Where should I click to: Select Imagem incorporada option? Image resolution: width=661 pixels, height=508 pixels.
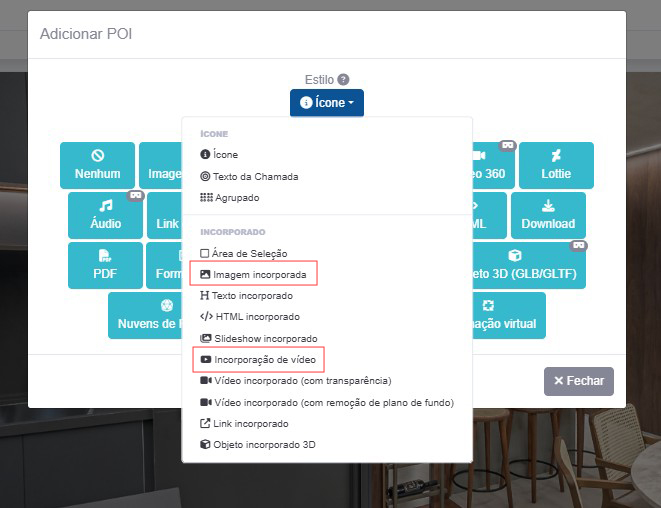click(258, 274)
